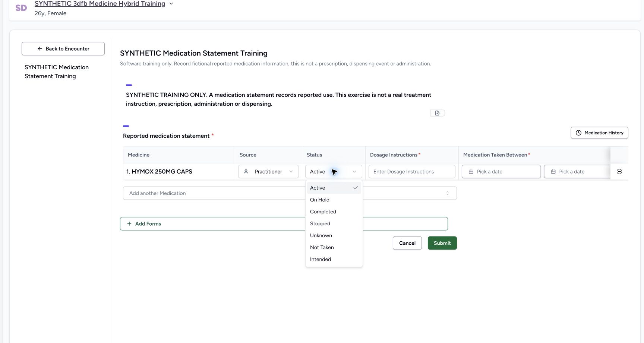Image resolution: width=644 pixels, height=343 pixels.
Task: Open Medication History
Action: tap(599, 133)
